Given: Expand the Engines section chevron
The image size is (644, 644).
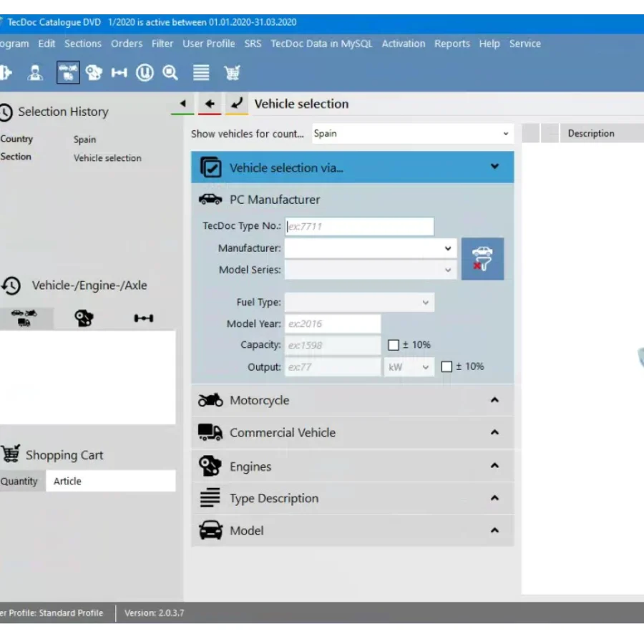Looking at the screenshot, I should click(495, 465).
